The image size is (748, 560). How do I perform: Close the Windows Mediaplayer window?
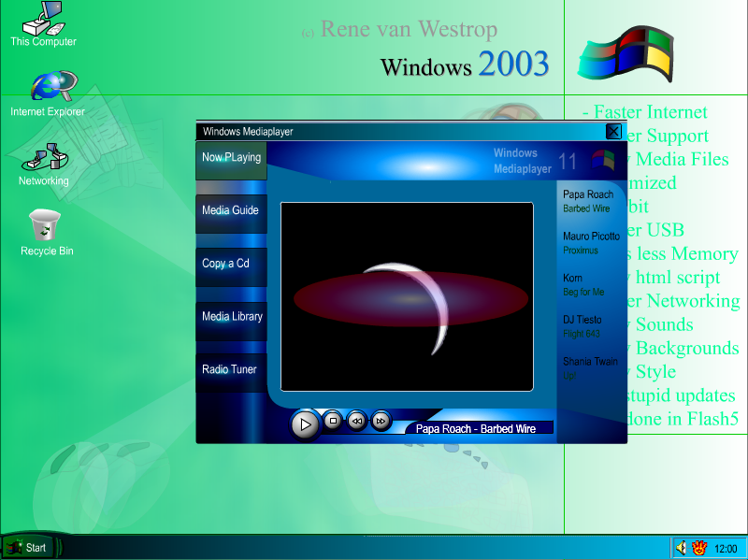click(x=613, y=131)
